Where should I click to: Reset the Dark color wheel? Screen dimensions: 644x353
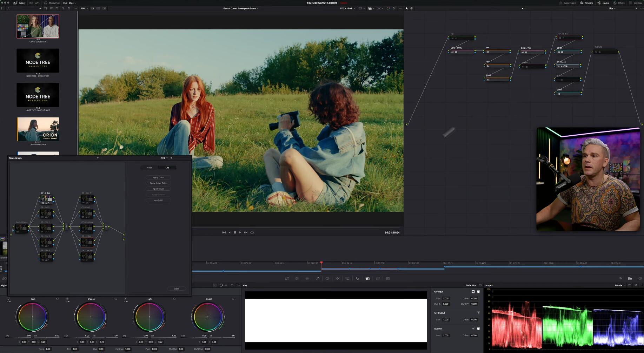57,299
